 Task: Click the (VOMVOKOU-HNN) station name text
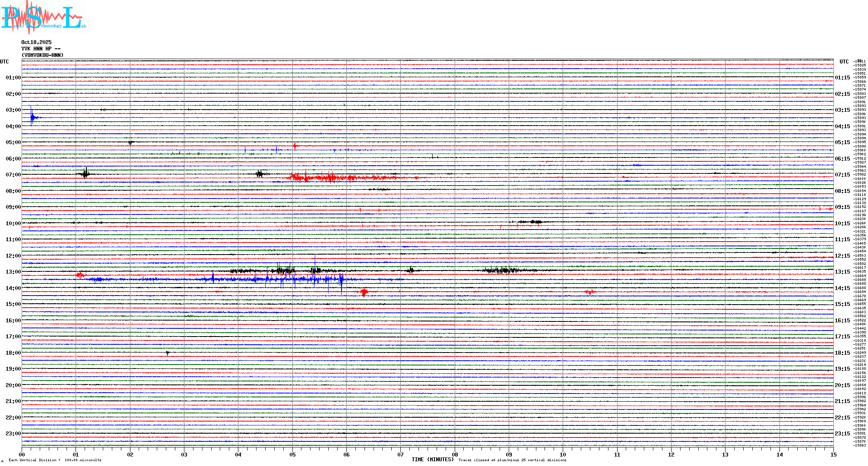[x=42, y=55]
